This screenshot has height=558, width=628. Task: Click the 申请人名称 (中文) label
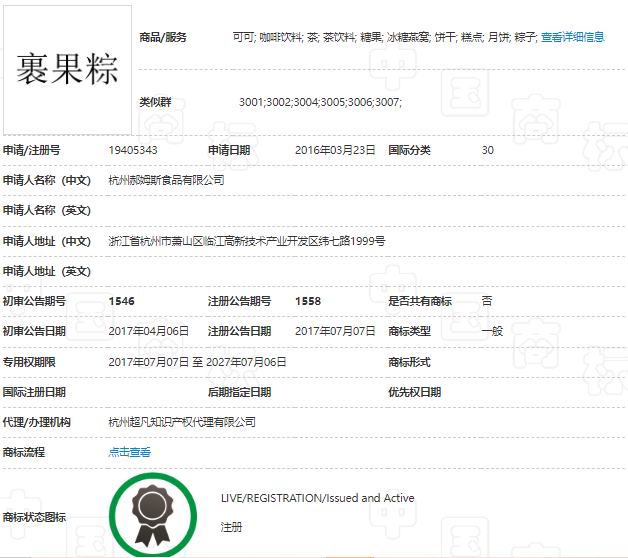(x=47, y=180)
